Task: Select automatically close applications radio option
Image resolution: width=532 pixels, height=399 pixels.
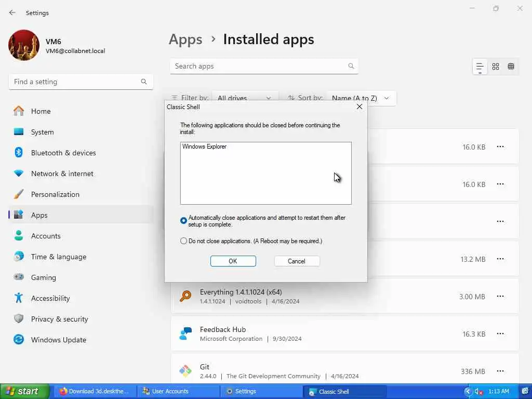Action: [183, 221]
